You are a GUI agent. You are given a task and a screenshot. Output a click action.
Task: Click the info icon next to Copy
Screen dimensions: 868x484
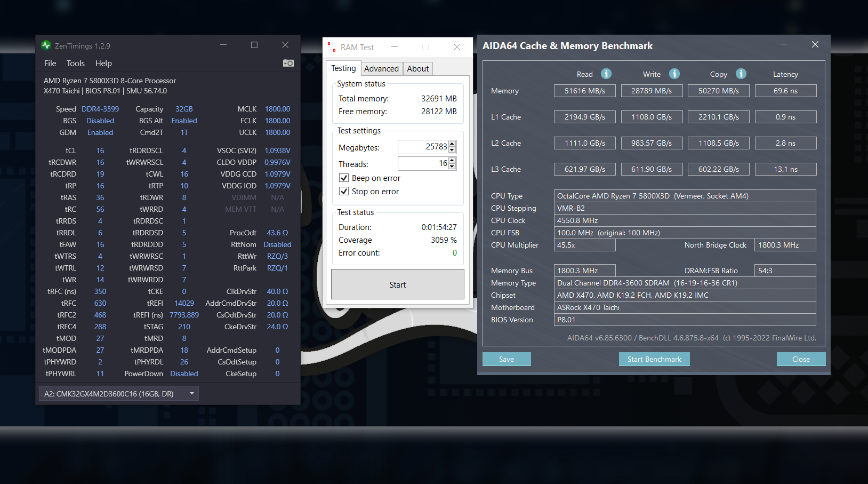741,74
